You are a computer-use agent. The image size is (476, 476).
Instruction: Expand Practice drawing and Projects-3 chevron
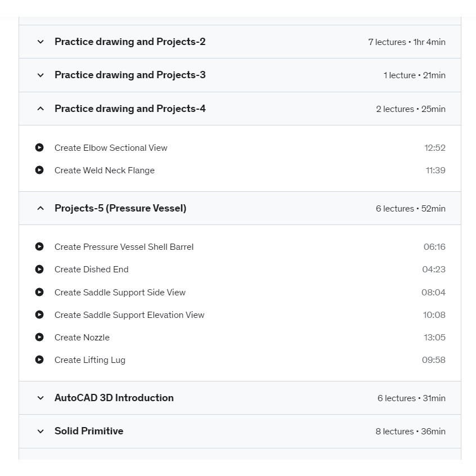coord(41,75)
